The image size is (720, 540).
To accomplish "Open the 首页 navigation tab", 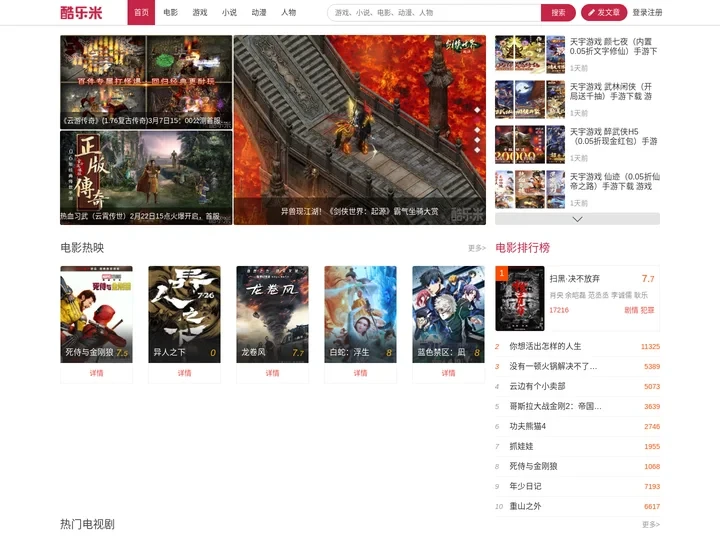I will coord(141,12).
